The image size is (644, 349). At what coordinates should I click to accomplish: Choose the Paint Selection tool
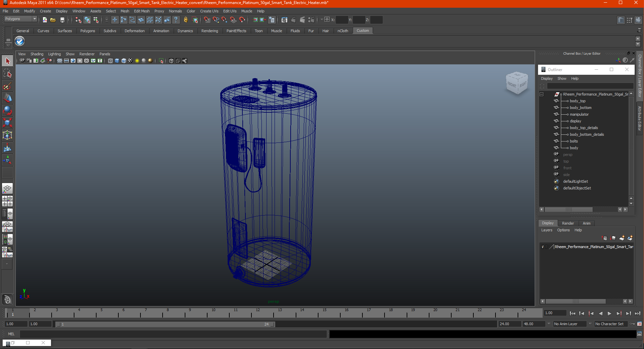pos(7,85)
